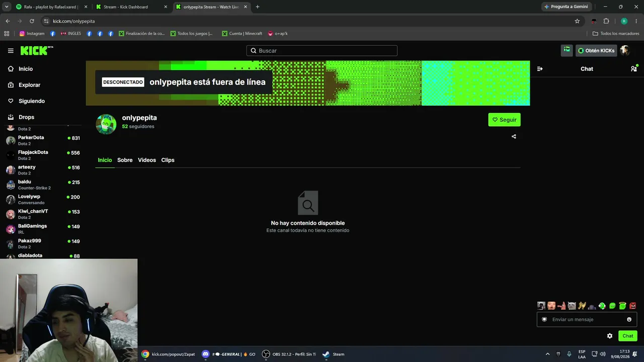The height and width of the screenshot is (362, 644).
Task: Open baldu channel from the sidebar
Action: (x=43, y=185)
